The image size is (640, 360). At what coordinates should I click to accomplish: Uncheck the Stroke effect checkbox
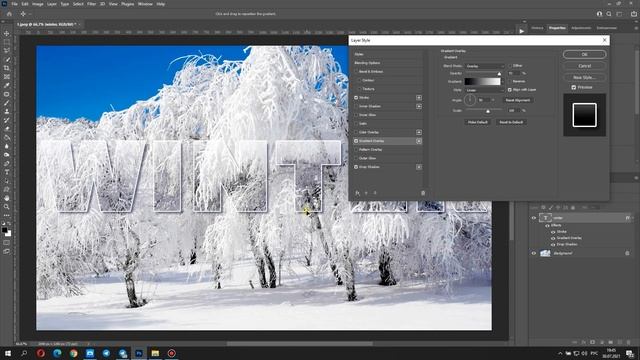pyautogui.click(x=356, y=98)
